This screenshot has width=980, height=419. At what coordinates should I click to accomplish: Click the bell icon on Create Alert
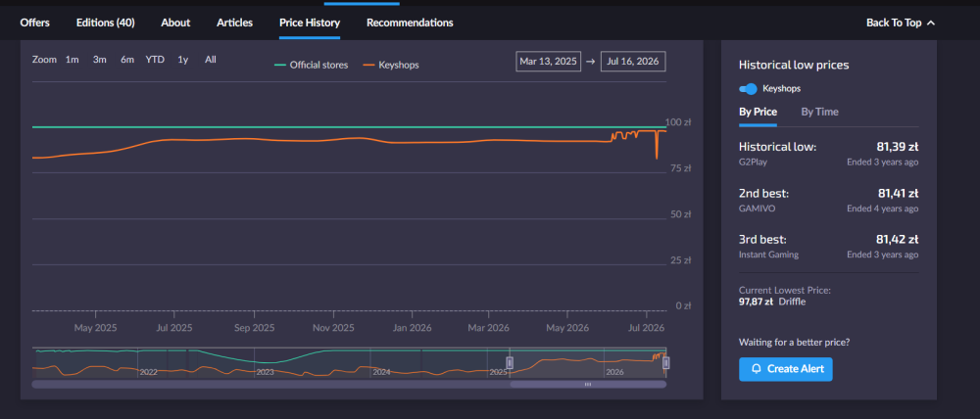coord(756,369)
